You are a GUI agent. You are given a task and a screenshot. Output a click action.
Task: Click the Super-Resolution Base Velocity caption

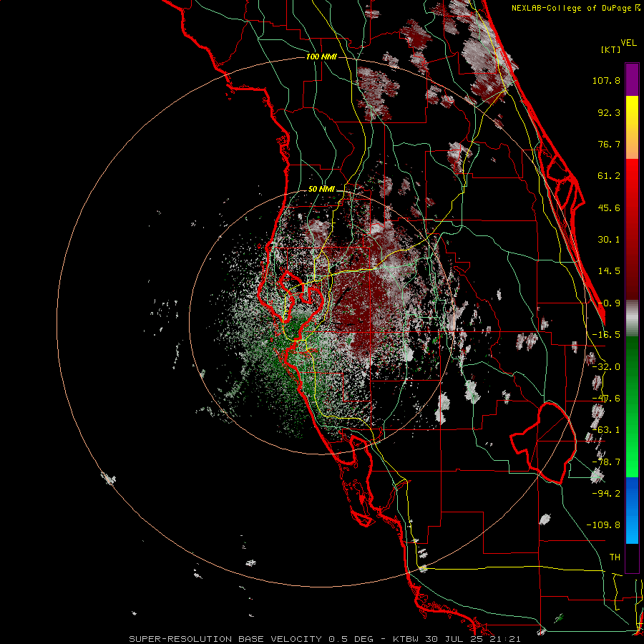[x=325, y=639]
